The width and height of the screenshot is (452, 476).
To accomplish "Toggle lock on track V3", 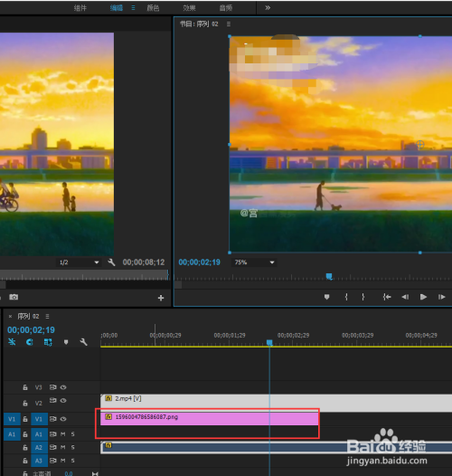I will [25, 387].
